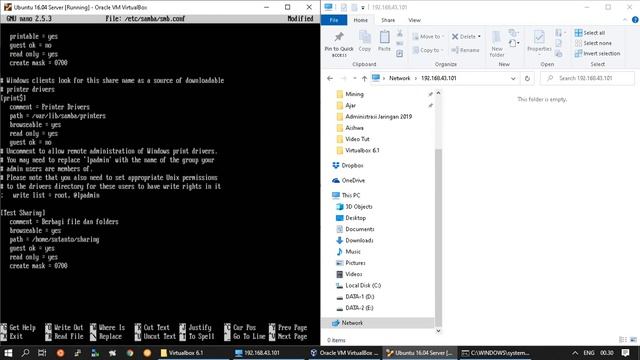Go back in File Explorer
This screenshot has width=640, height=360.
tap(330, 78)
